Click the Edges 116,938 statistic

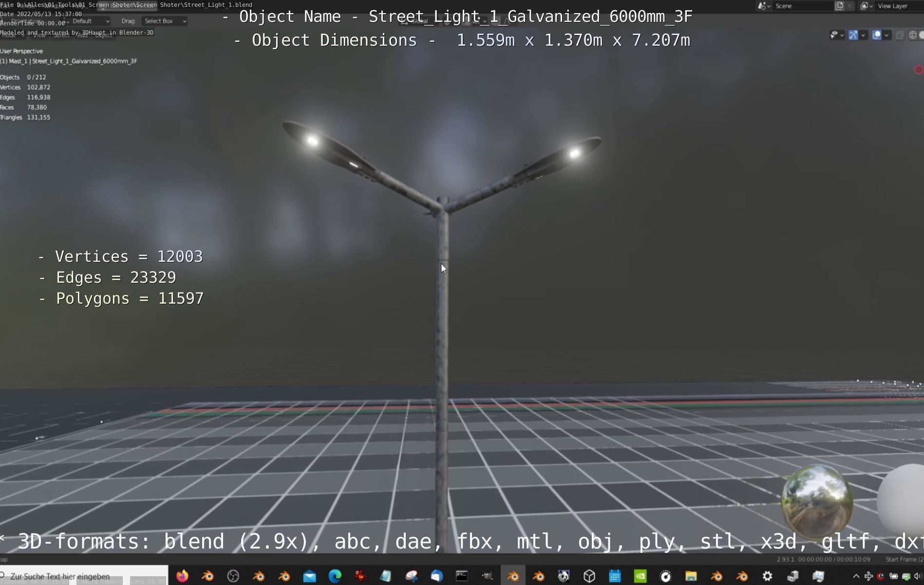click(25, 97)
